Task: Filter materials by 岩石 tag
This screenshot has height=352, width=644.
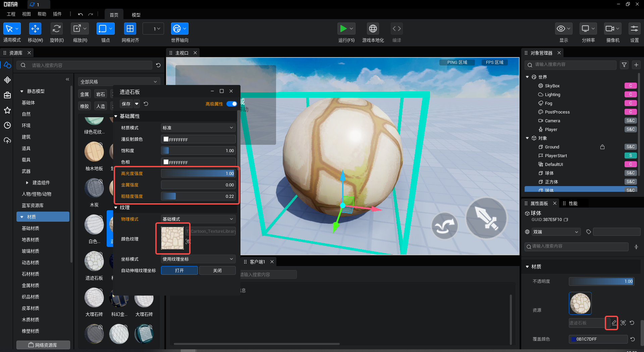Action: pos(101,94)
